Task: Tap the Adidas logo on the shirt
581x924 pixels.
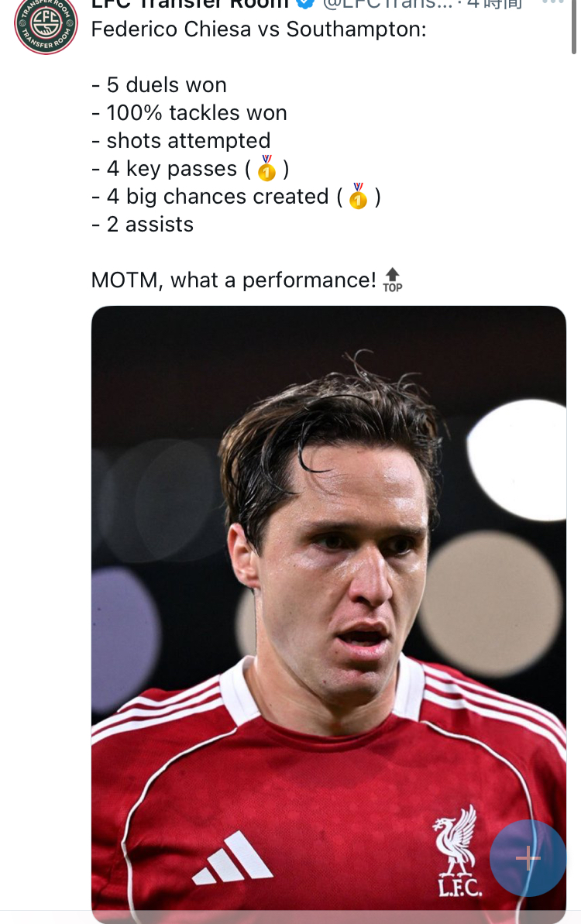Action: click(232, 858)
